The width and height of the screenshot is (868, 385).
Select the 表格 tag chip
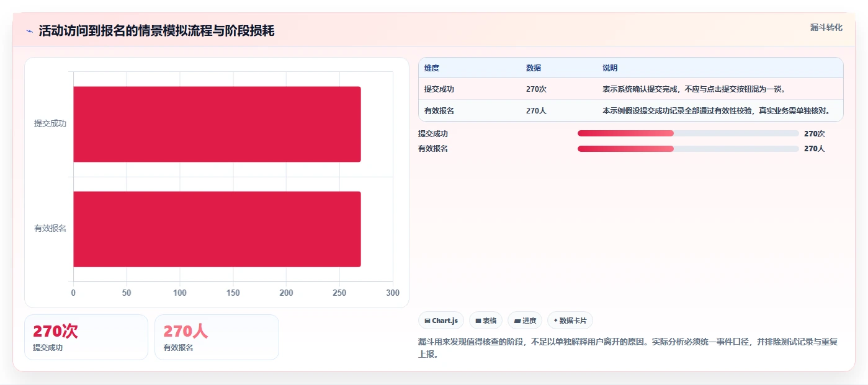(x=486, y=321)
